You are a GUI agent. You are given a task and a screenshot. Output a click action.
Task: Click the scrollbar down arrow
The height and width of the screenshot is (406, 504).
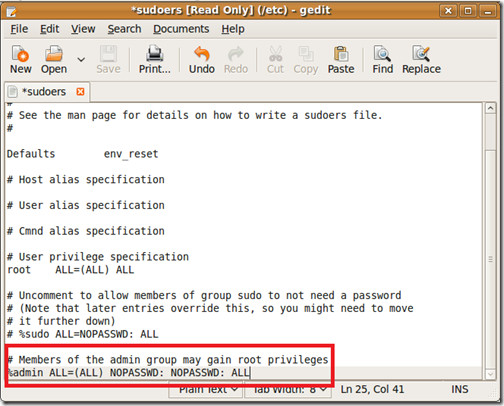[490, 374]
